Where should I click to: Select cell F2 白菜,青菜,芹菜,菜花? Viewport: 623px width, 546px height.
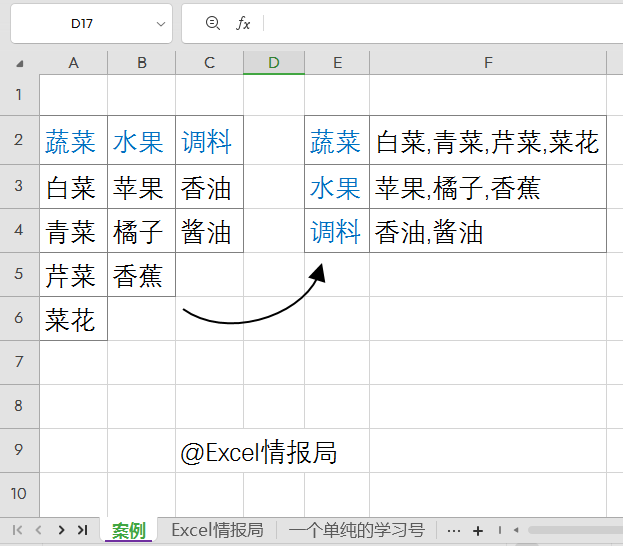coord(488,140)
